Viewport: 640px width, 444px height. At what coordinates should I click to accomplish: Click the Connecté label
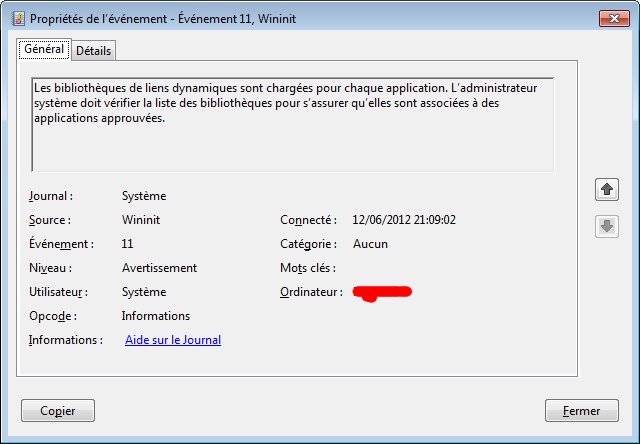[309, 220]
